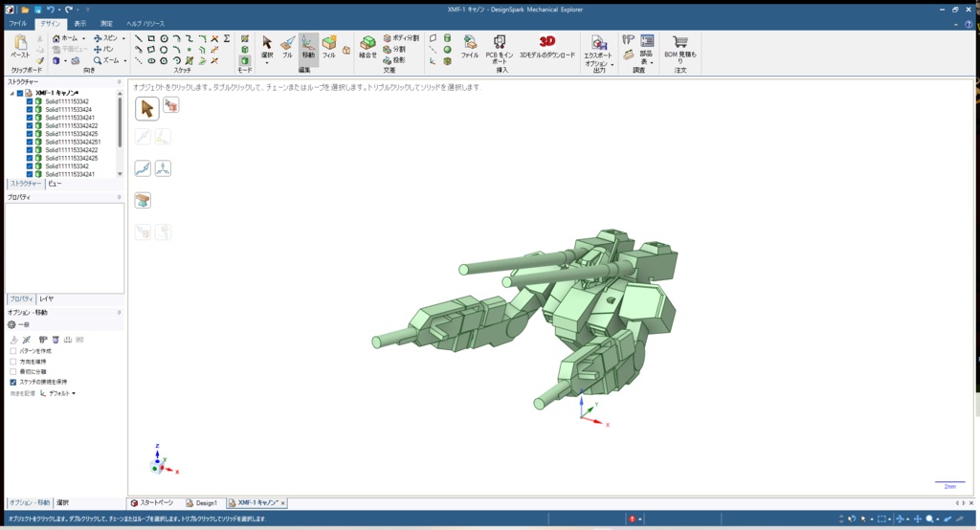
Task: Switch to the 表示 ribbon tab
Action: (x=80, y=24)
